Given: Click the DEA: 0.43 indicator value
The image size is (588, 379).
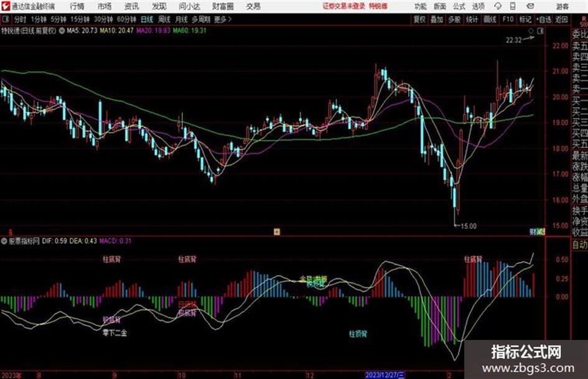Looking at the screenshot, I should tap(83, 241).
